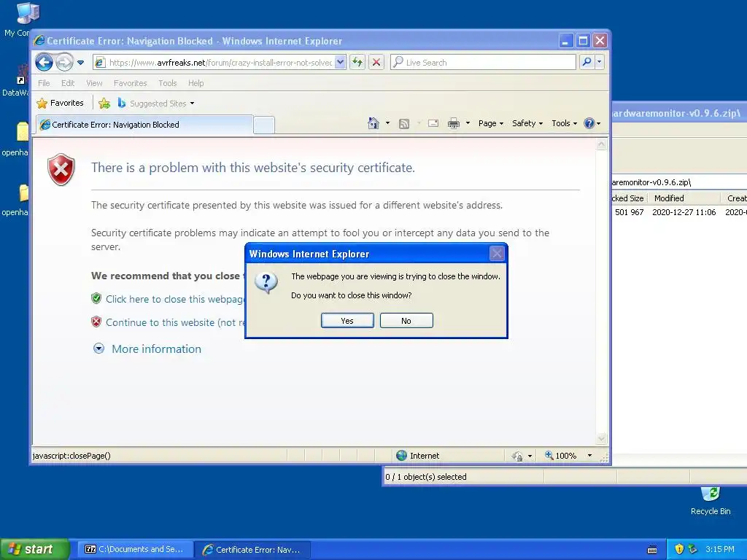This screenshot has height=560, width=747.
Task: Select the Certificate Error tab
Action: point(144,125)
